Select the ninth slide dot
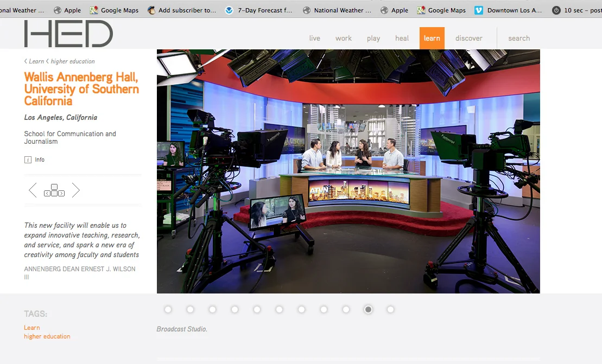 (346, 310)
